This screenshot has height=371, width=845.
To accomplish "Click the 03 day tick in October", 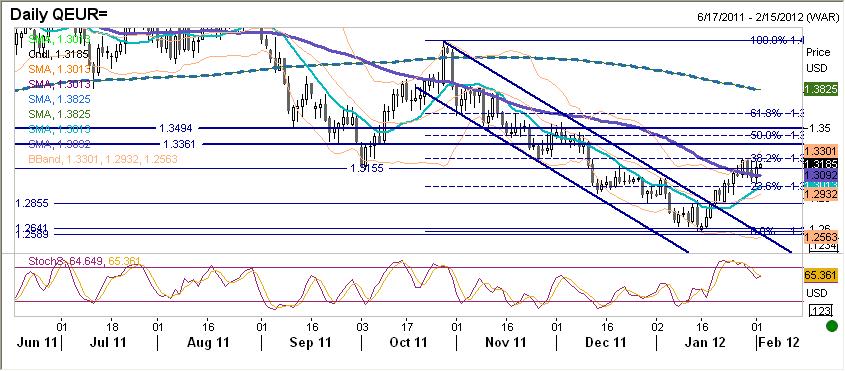I will coord(362,327).
